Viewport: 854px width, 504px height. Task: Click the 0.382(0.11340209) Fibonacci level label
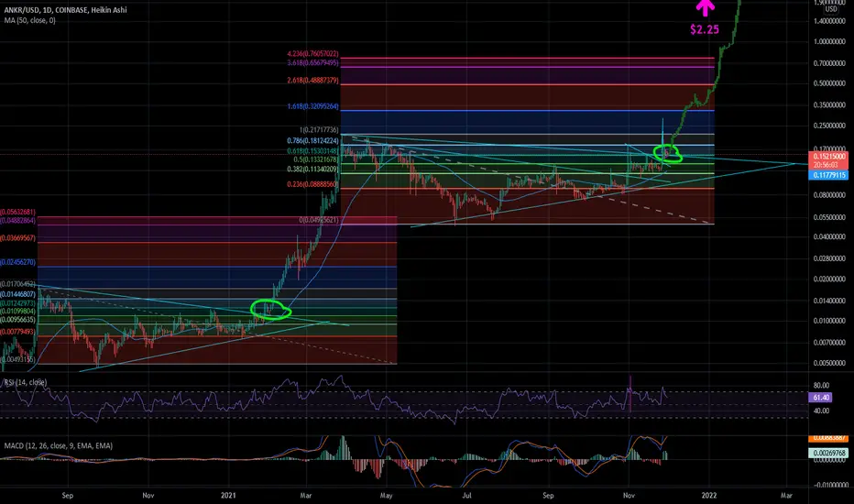312,170
